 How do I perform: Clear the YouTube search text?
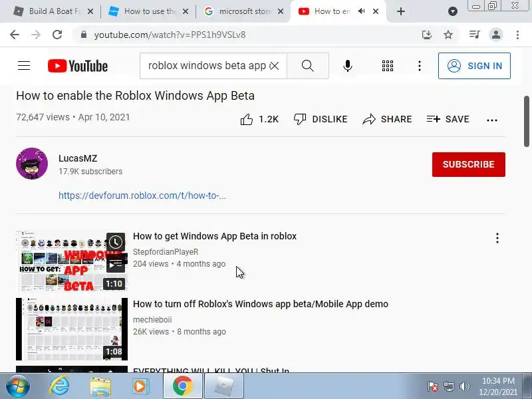tap(274, 65)
